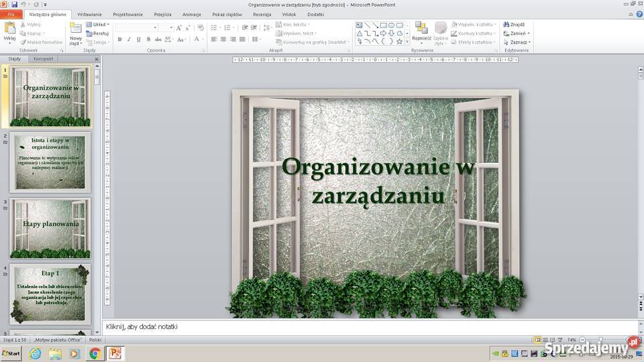The image size is (644, 362).
Task: Expand the font name combo box
Action: tap(155, 27)
